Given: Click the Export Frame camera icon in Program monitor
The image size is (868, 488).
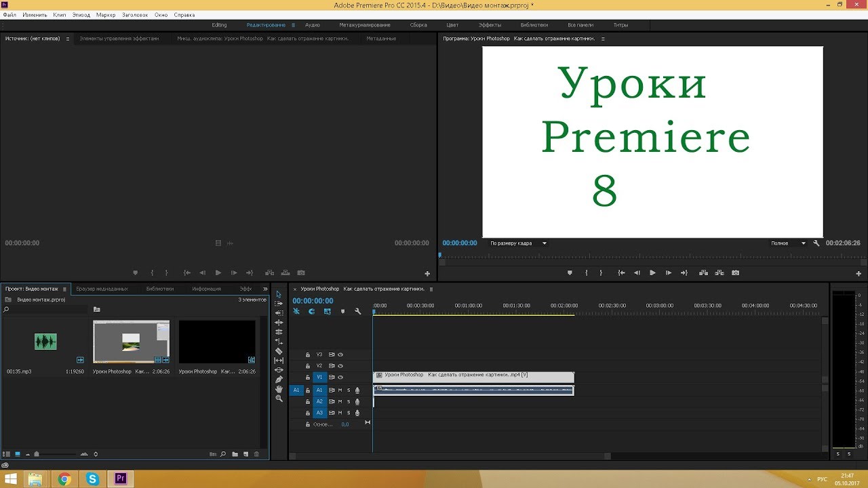Looking at the screenshot, I should click(x=735, y=272).
